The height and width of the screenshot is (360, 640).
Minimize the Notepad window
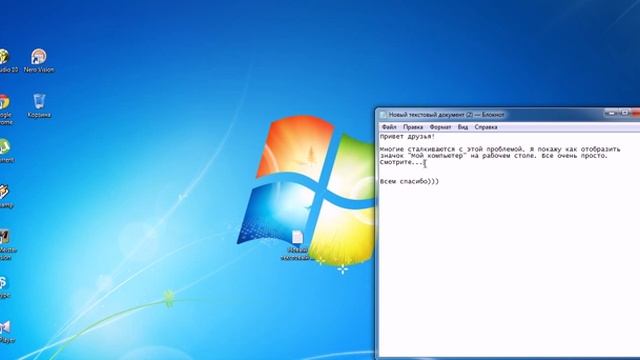[x=611, y=113]
